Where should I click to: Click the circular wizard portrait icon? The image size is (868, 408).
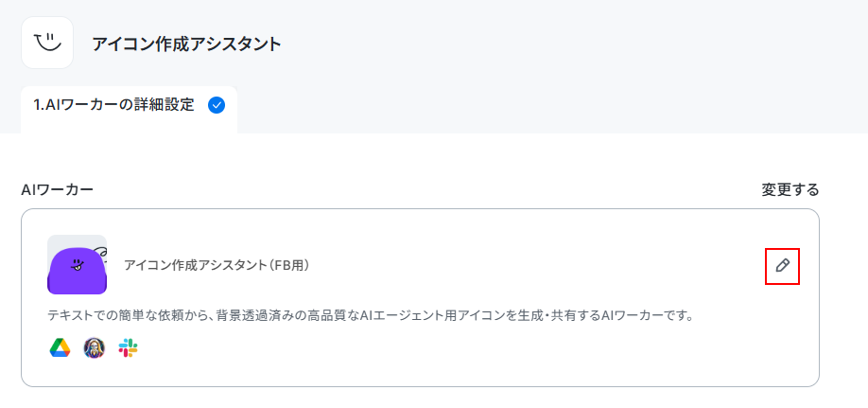95,348
